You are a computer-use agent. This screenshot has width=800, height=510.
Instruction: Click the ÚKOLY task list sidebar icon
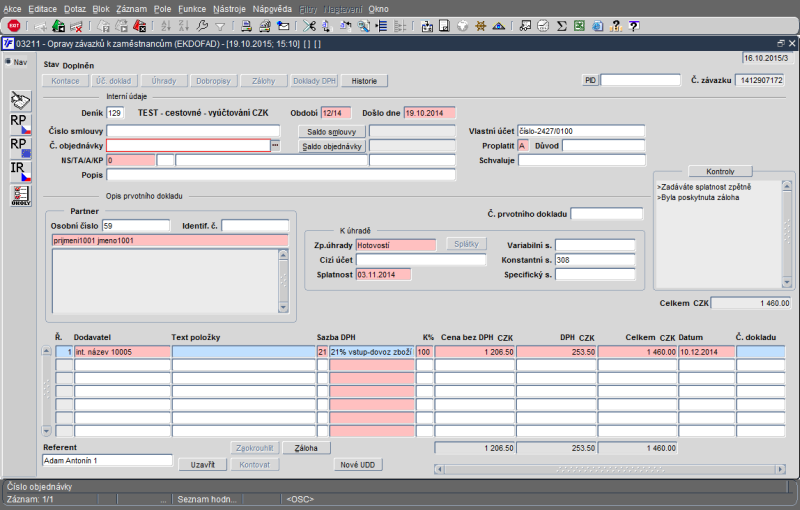tap(20, 195)
